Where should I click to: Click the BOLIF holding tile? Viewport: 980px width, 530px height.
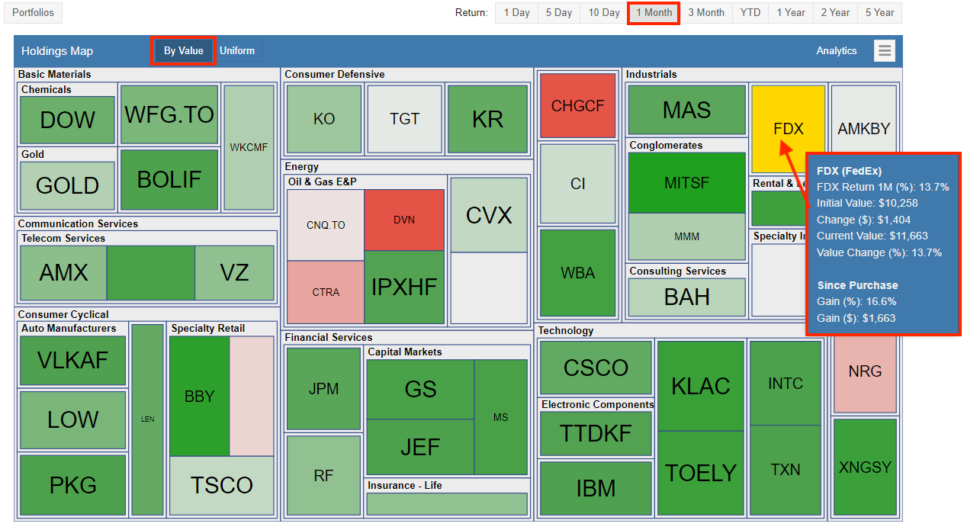tap(169, 179)
